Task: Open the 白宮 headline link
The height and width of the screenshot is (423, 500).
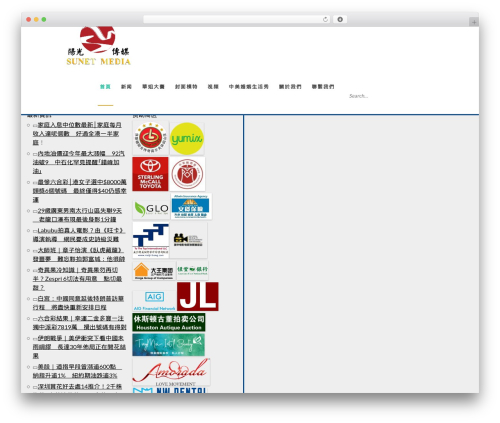Action: (78, 303)
